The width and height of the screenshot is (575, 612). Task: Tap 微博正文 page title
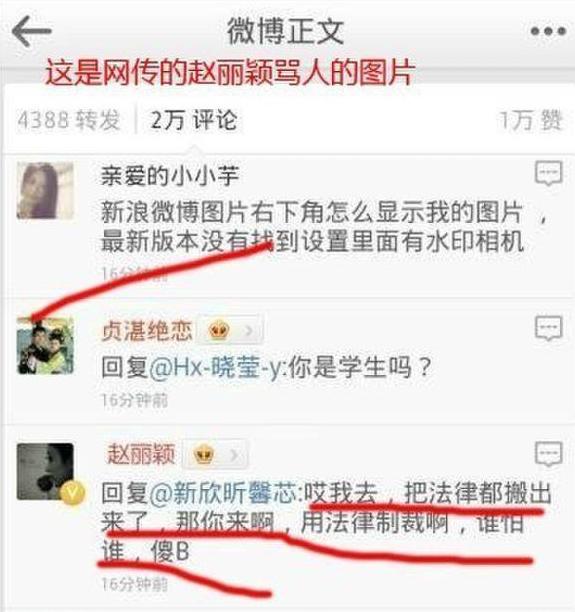click(285, 31)
